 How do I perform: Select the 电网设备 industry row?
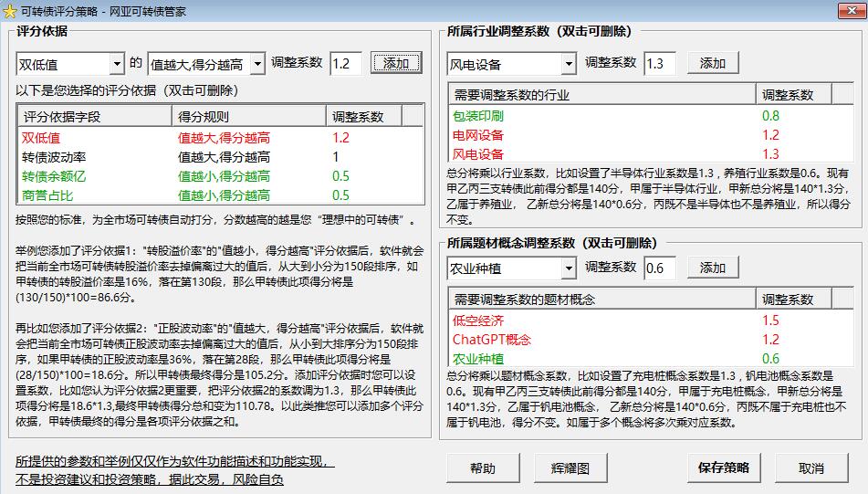[x=651, y=134]
